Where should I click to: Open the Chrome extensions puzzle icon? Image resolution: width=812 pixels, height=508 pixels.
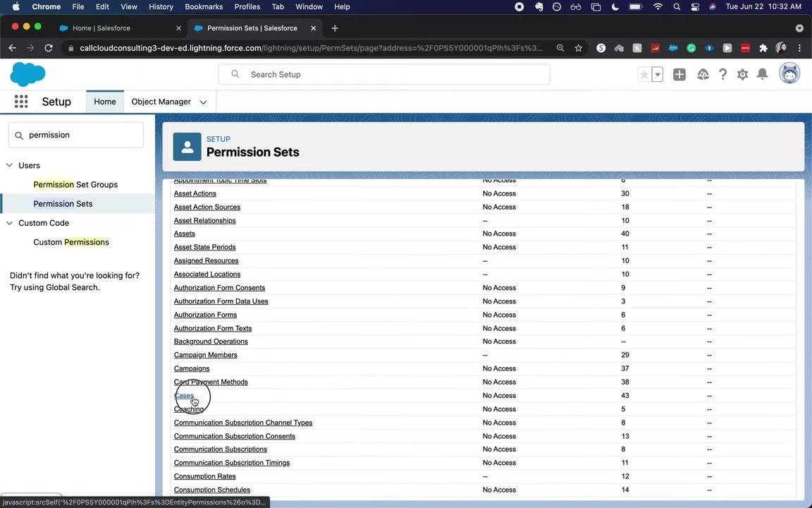763,48
